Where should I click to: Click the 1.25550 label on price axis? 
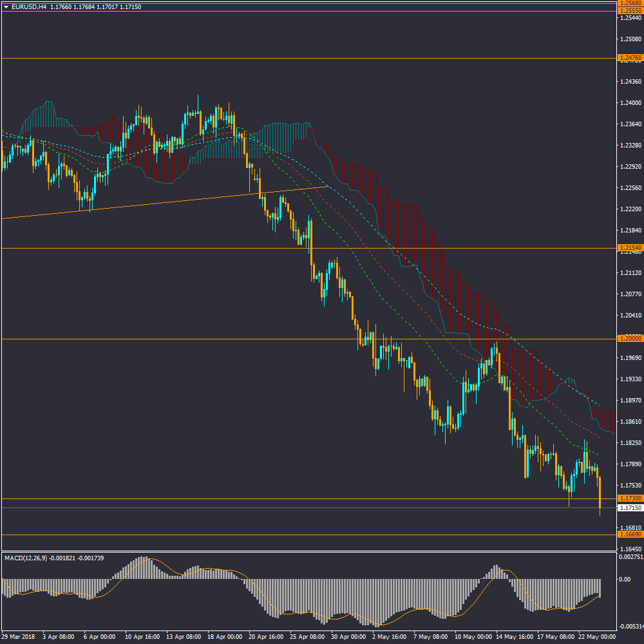click(630, 11)
